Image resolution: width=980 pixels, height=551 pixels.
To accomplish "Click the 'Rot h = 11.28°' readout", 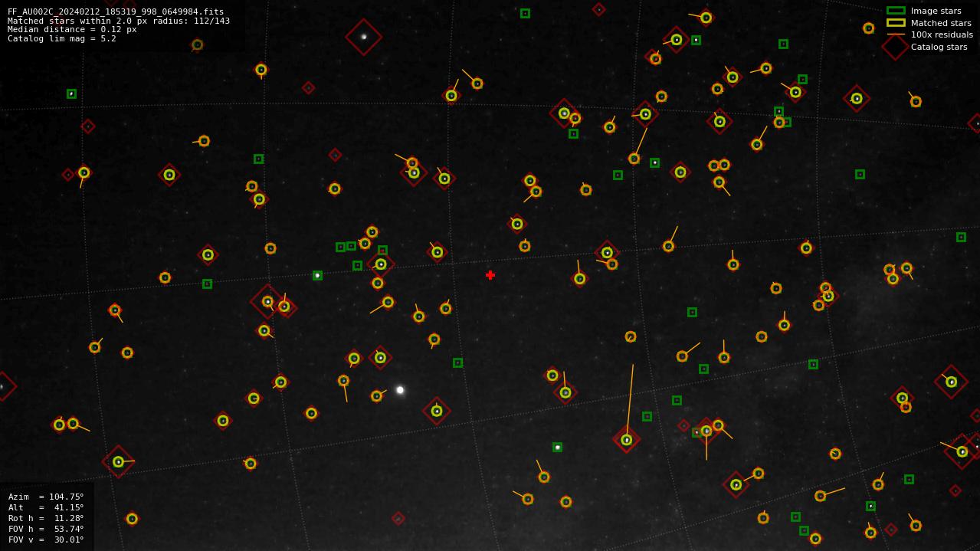I will click(46, 518).
